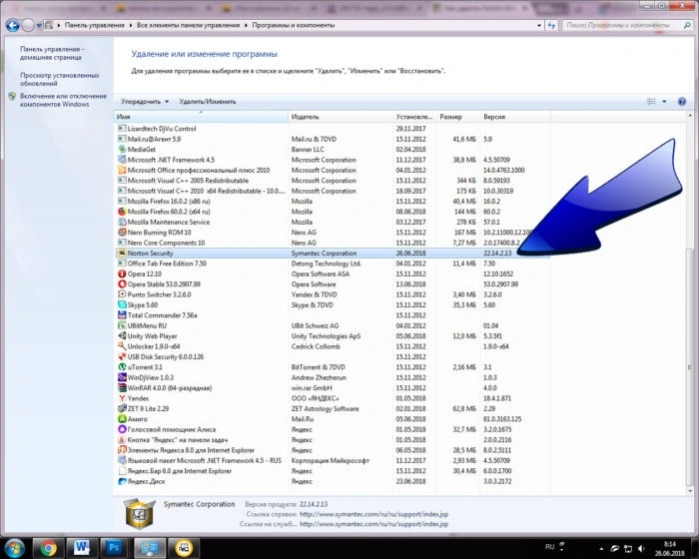Open recent pages dropdown next to navigation arrows
Viewport: 699px width, 559px height.
click(x=39, y=25)
